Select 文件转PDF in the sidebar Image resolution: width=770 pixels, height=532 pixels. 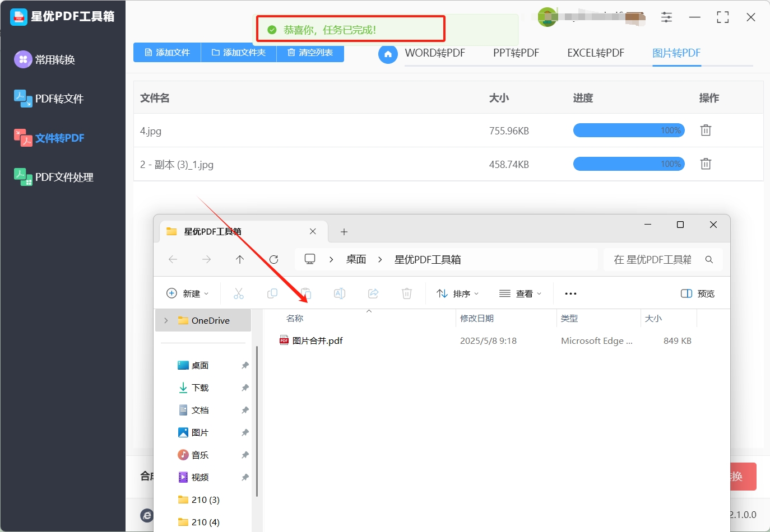click(x=49, y=138)
